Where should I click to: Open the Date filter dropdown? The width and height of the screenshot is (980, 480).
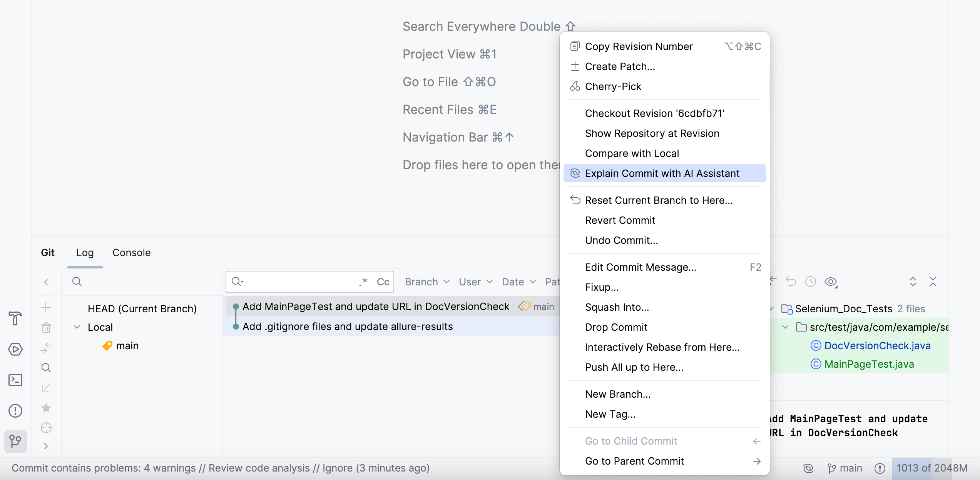point(519,282)
